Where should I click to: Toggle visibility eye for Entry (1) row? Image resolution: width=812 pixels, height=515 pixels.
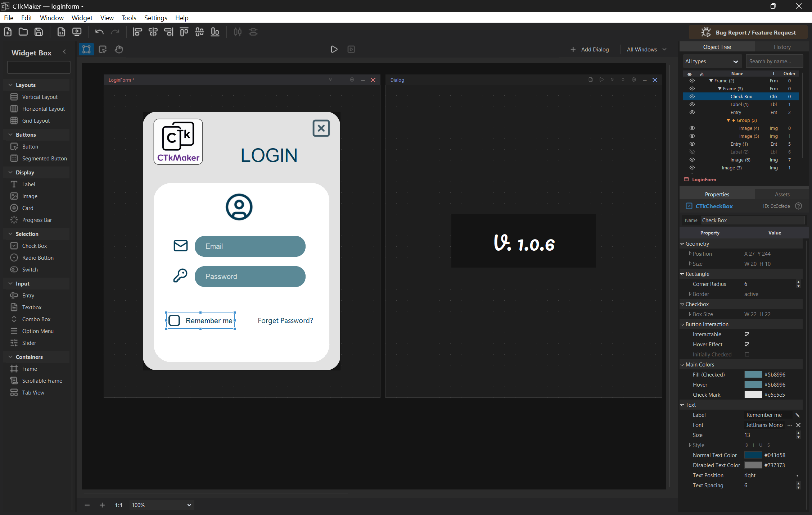692,144
